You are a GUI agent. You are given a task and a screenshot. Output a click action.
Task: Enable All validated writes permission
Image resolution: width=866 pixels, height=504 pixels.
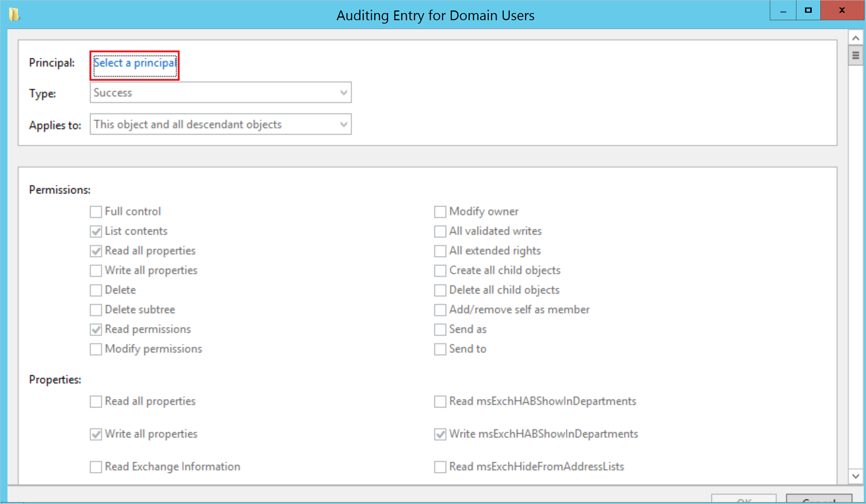[440, 231]
